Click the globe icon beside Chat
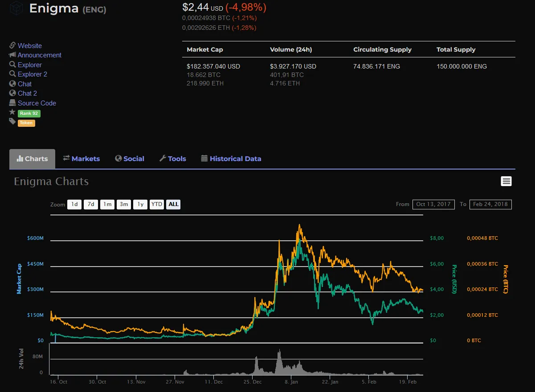Image resolution: width=535 pixels, height=392 pixels. point(12,84)
